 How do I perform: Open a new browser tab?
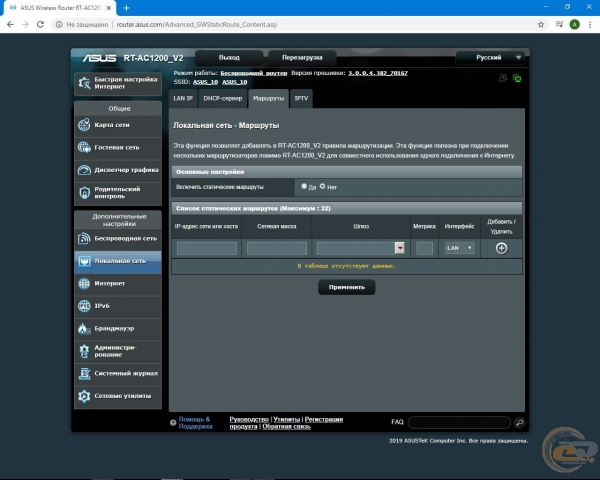click(127, 8)
